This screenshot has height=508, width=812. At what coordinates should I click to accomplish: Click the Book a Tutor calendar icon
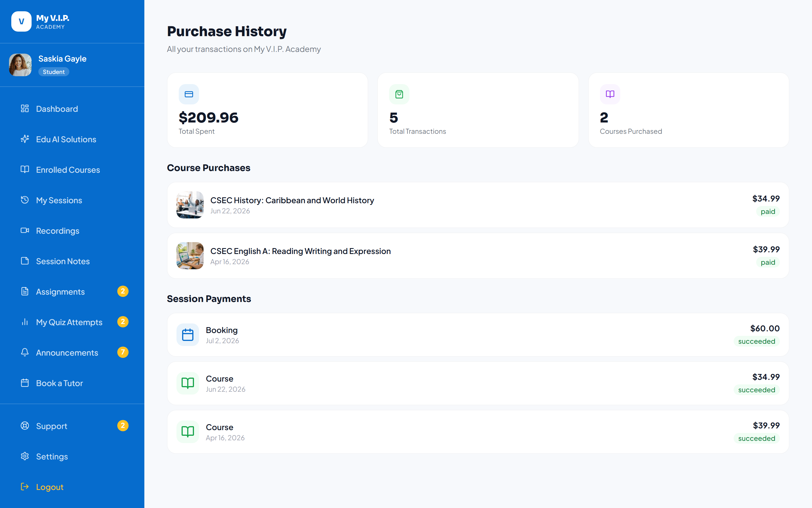[25, 383]
